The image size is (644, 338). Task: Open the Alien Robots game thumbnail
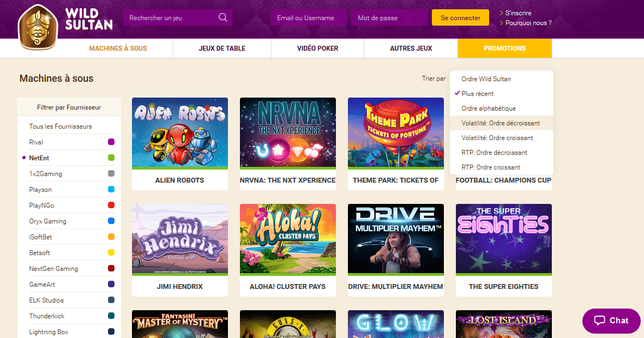(179, 132)
